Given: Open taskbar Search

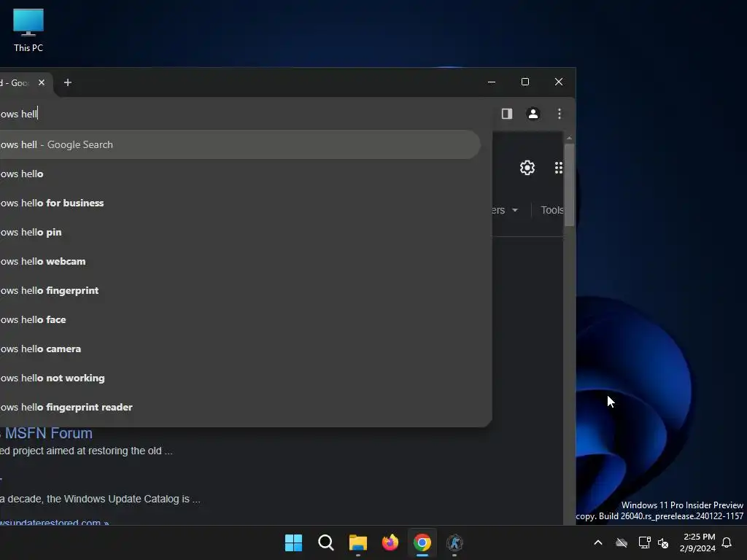Looking at the screenshot, I should tap(326, 542).
